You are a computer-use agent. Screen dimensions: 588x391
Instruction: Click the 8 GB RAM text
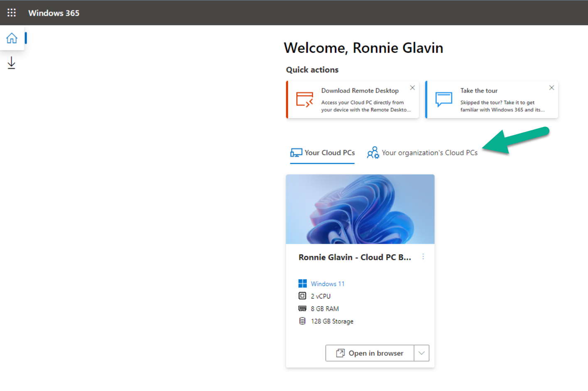click(325, 309)
